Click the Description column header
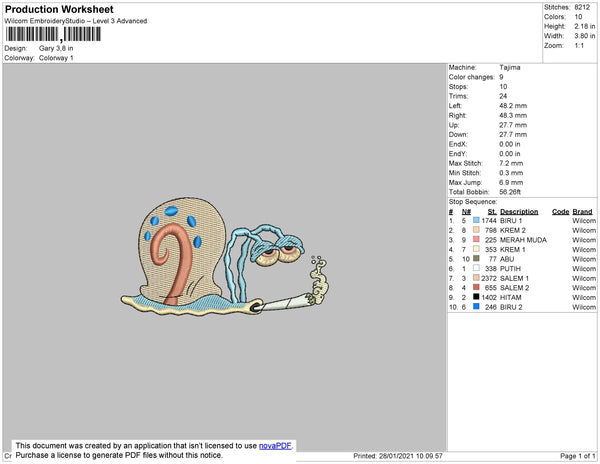Screen dimensions: 600x464 [519, 212]
